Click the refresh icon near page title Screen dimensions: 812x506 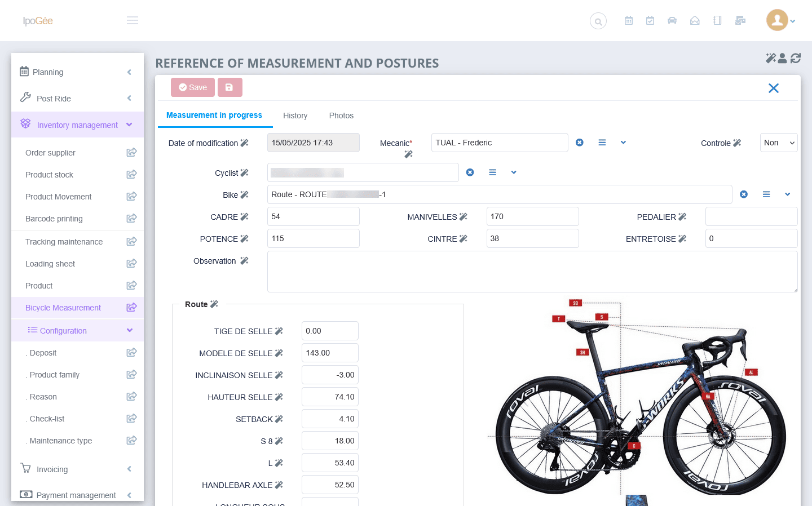point(796,58)
